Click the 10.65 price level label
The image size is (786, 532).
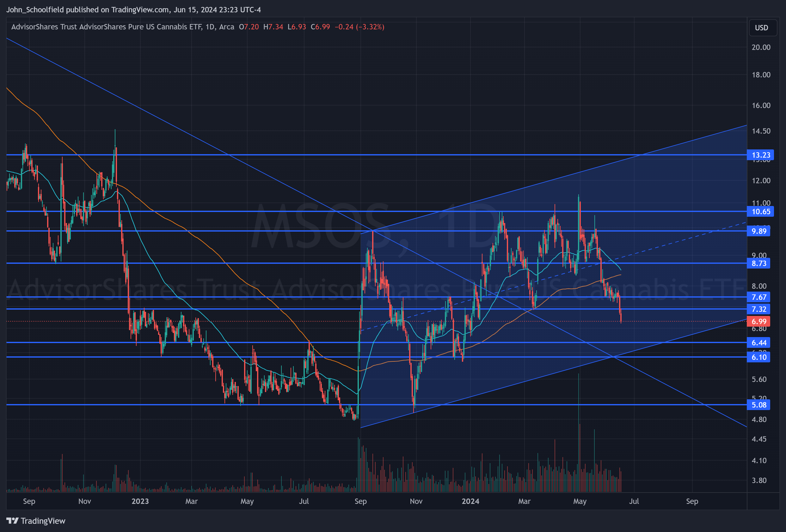[760, 212]
